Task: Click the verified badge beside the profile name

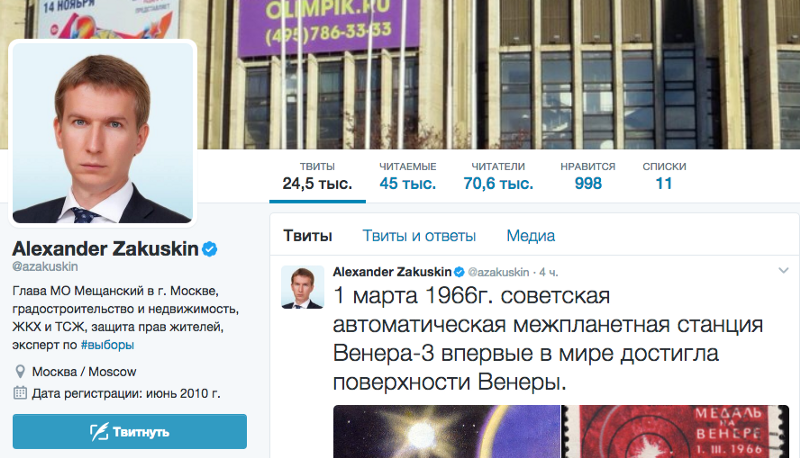Action: pyautogui.click(x=210, y=249)
